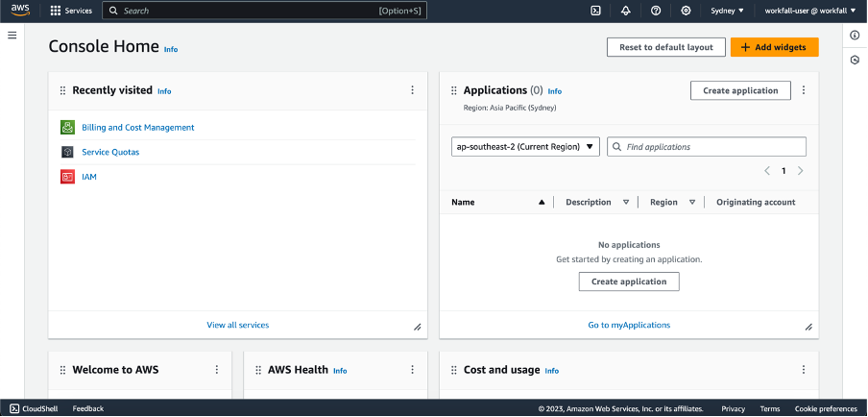This screenshot has height=417, width=868.
Task: Click the top Search field
Action: [265, 11]
